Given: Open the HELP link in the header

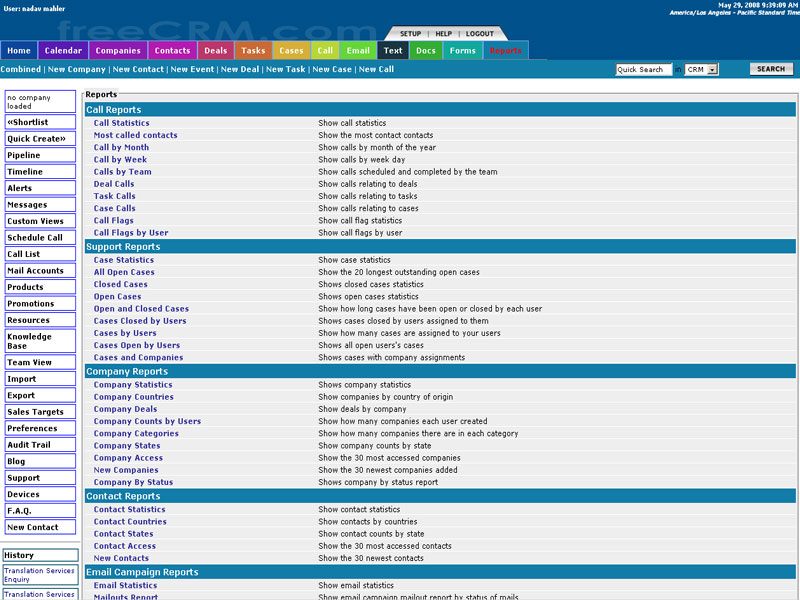Looking at the screenshot, I should click(x=443, y=34).
